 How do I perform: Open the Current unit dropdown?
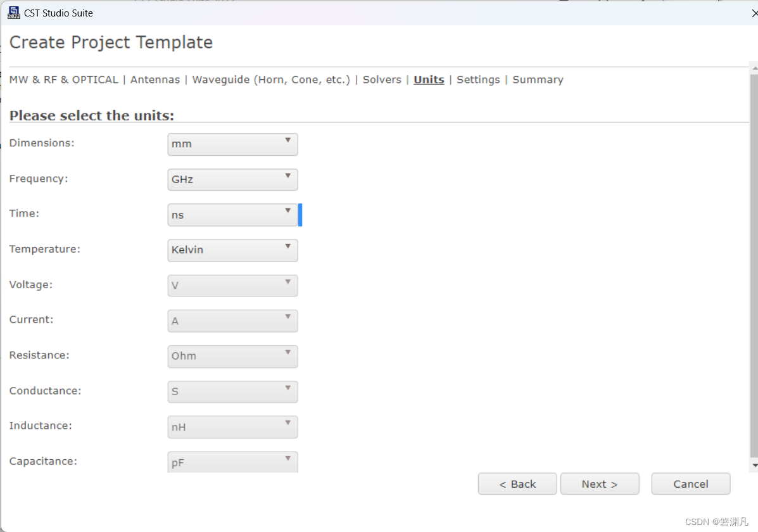coord(232,320)
